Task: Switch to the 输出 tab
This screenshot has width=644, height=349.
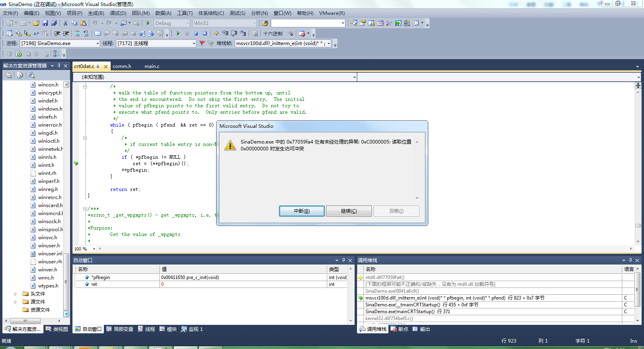Action: tap(421, 329)
